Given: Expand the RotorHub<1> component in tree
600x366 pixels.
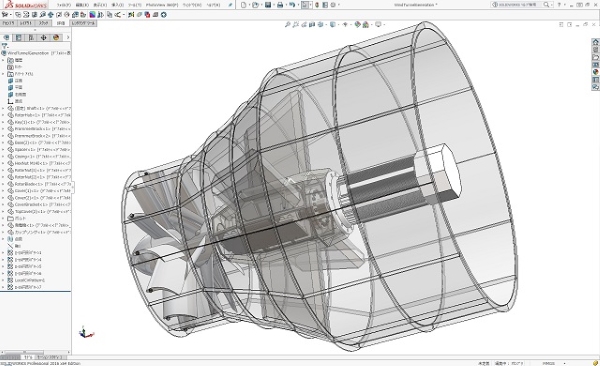Looking at the screenshot, I should click(x=3, y=115).
